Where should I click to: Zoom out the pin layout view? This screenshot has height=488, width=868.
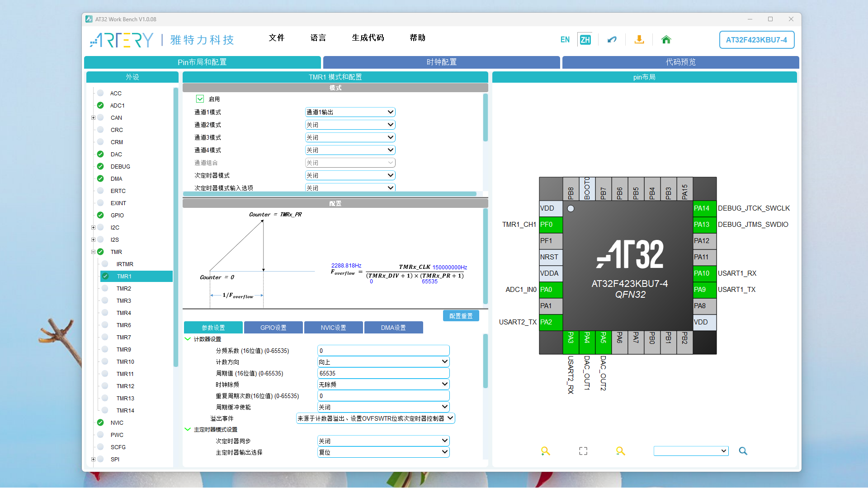click(x=621, y=451)
